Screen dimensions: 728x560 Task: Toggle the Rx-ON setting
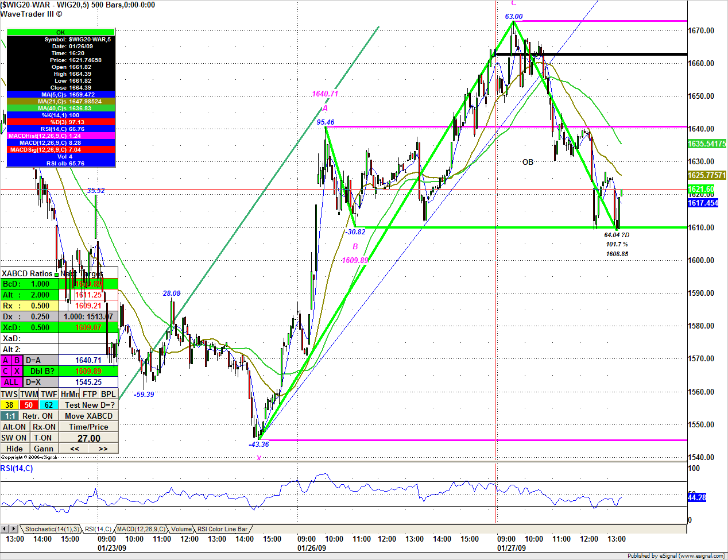pos(44,427)
